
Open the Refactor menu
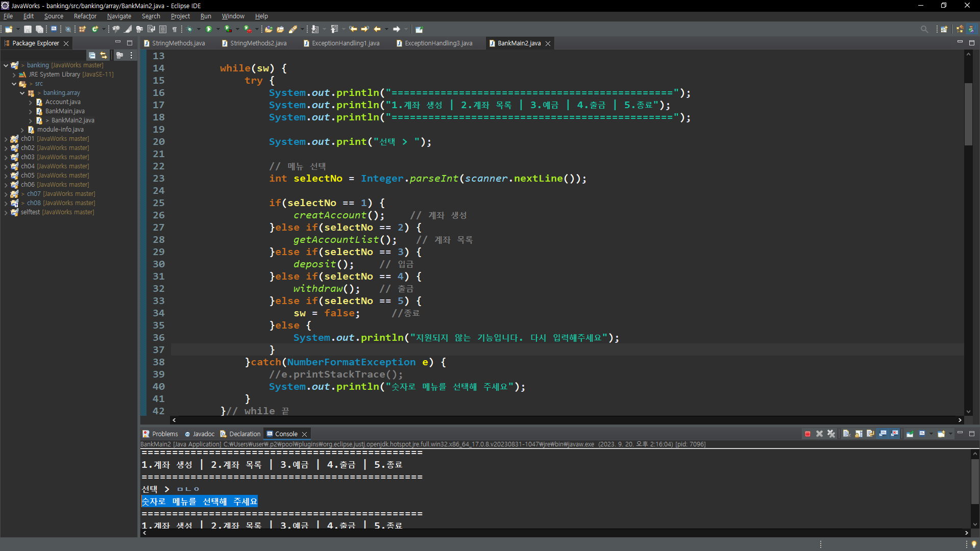pyautogui.click(x=85, y=16)
